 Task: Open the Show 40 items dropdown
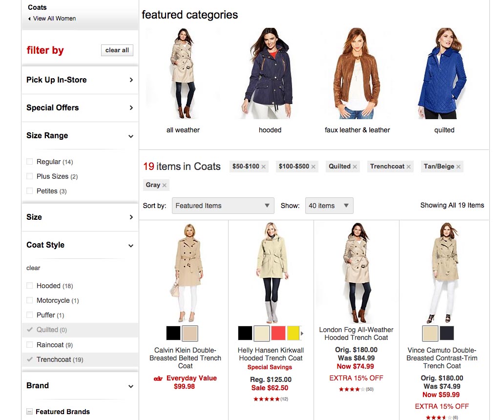coord(329,206)
